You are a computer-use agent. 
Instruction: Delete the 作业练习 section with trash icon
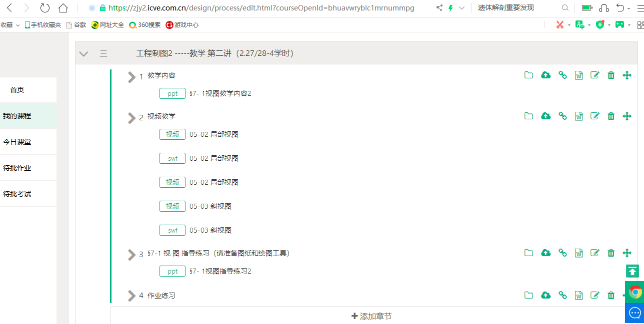(x=611, y=296)
